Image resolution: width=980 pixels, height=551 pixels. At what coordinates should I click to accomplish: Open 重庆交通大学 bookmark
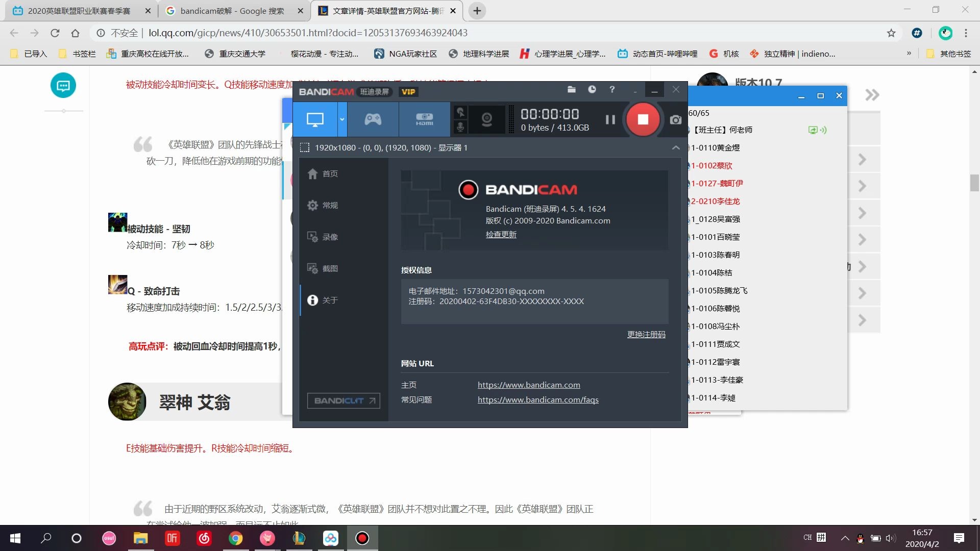[235, 54]
